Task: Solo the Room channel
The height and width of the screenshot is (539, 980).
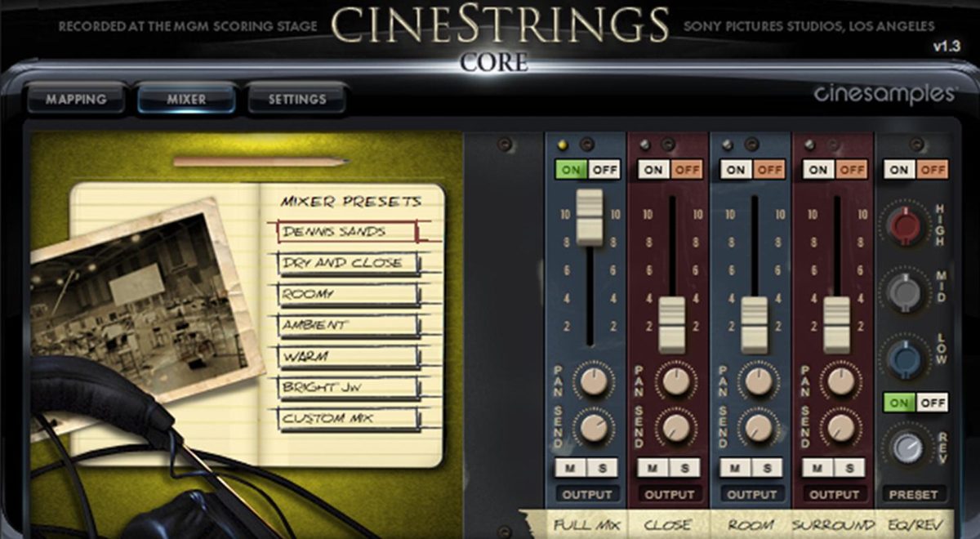Action: (768, 468)
